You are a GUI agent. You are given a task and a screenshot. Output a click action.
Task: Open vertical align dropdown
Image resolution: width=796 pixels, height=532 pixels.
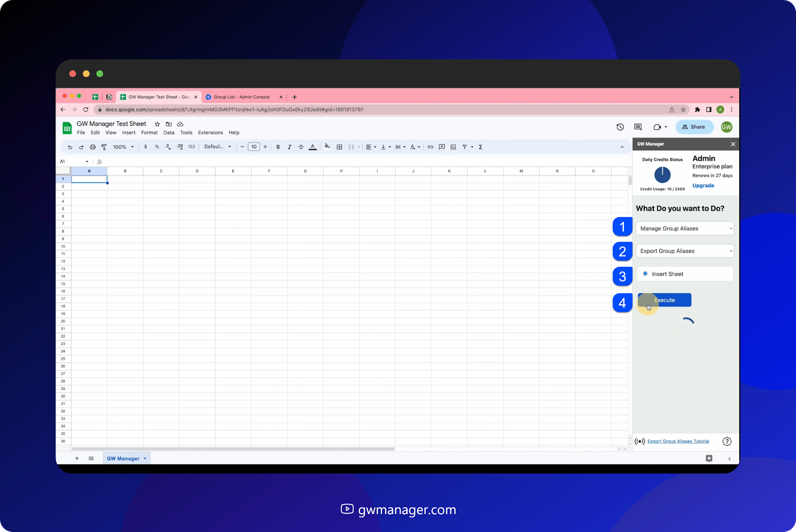(x=386, y=147)
